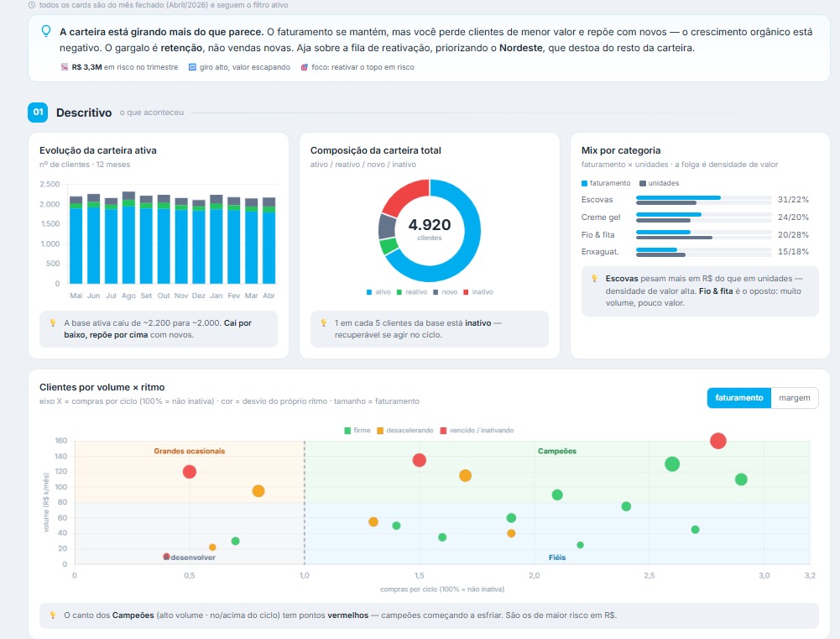This screenshot has height=639, width=840.
Task: Click the lightbulb in the Campeões insight note
Action: pos(53,615)
